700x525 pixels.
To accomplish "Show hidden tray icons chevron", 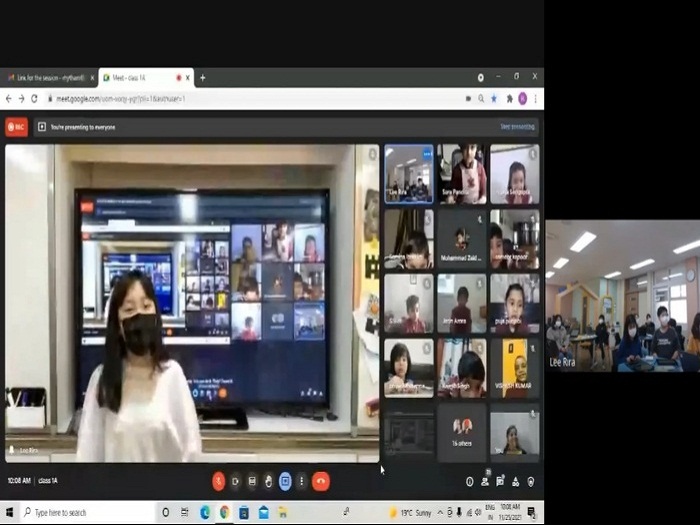I will (x=440, y=512).
